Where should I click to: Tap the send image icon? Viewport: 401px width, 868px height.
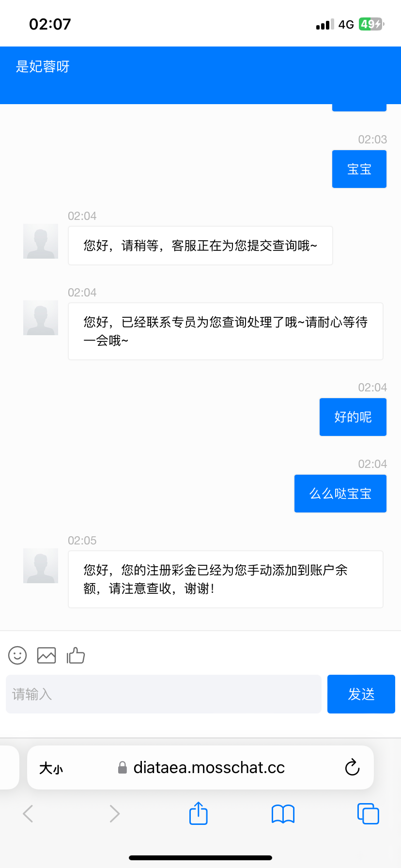(46, 655)
